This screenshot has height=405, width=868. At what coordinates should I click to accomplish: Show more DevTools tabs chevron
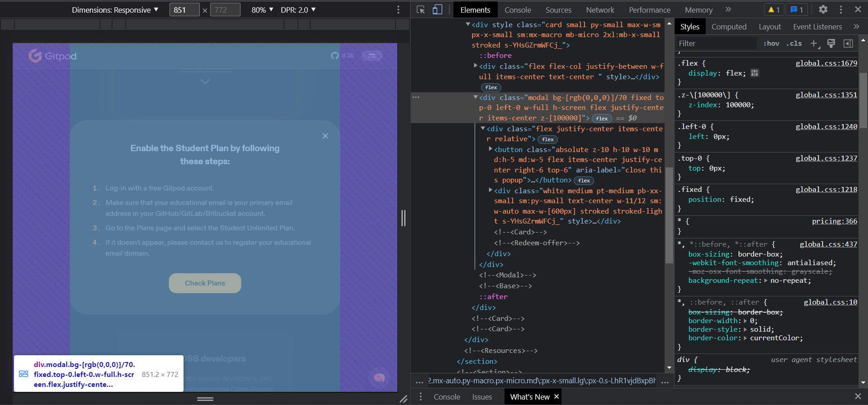728,10
